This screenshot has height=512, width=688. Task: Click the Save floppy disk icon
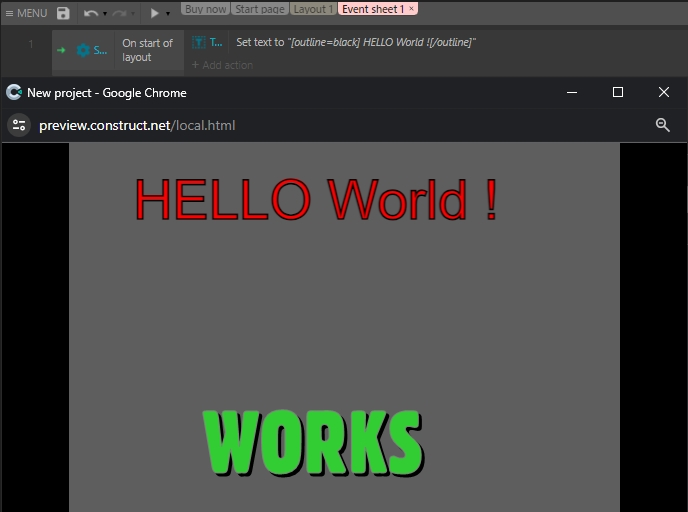click(63, 13)
